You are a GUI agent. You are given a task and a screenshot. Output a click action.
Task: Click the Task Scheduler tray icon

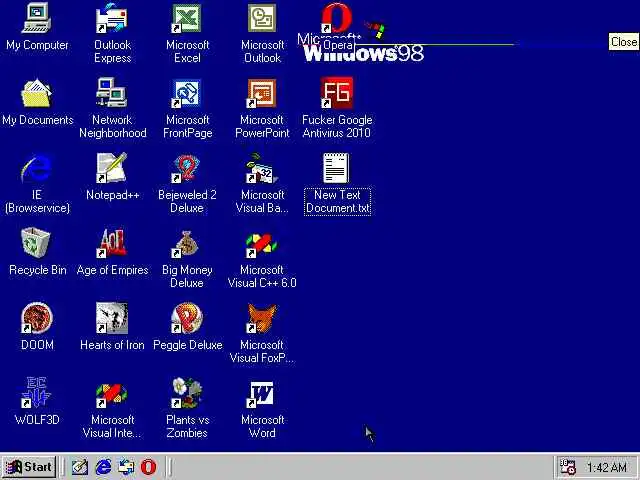[x=567, y=467]
